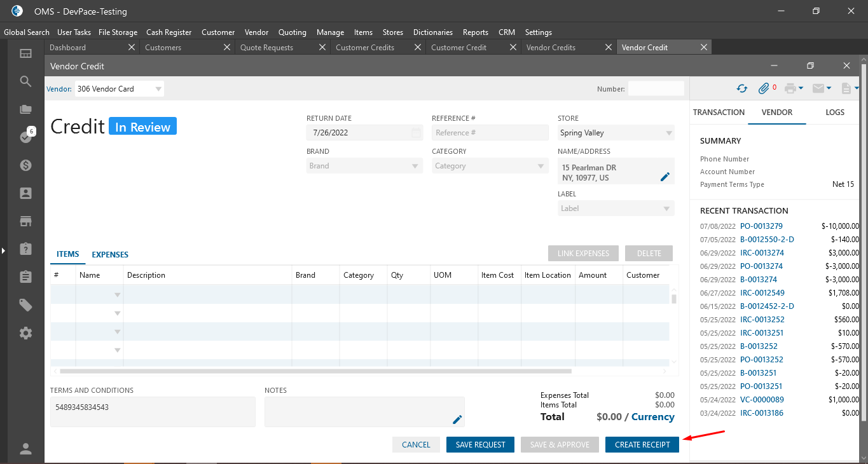
Task: Open search from the left sidebar magnifier
Action: (x=25, y=81)
